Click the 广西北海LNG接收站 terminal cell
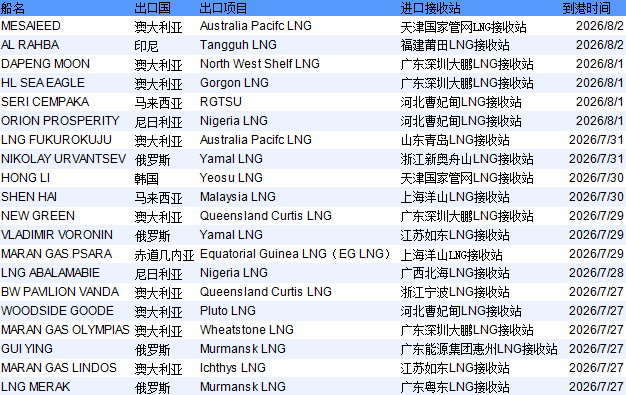The image size is (626, 395). click(455, 273)
